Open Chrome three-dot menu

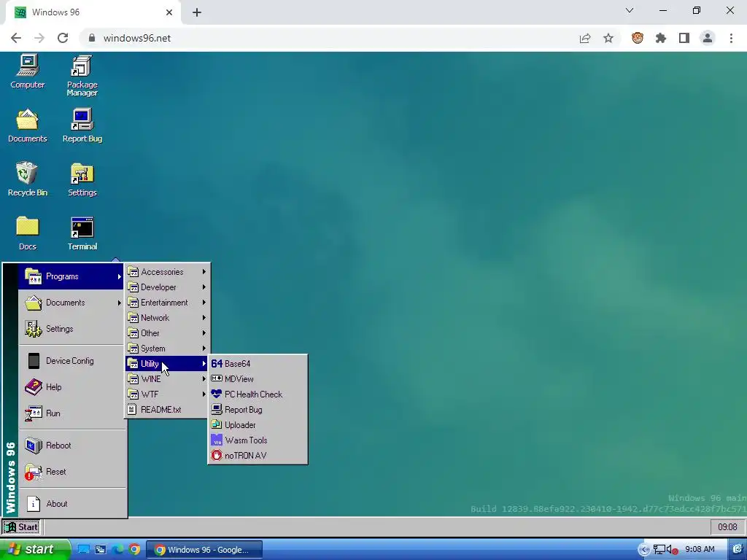point(731,38)
